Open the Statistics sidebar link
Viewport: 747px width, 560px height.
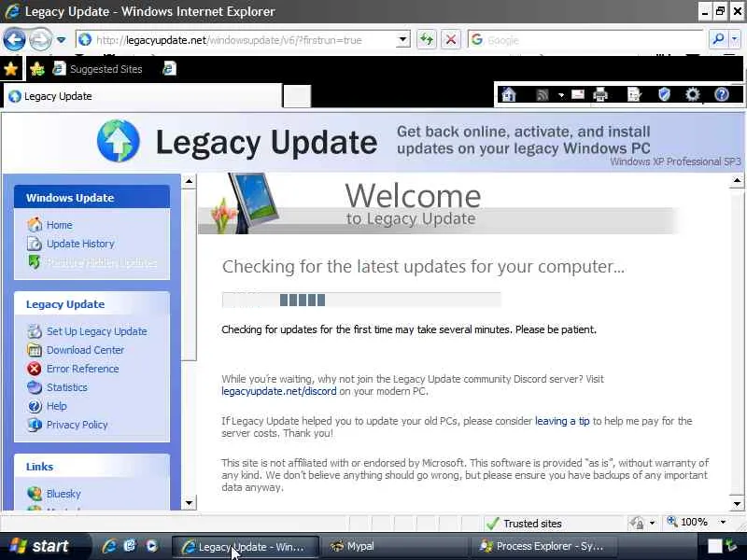click(67, 387)
